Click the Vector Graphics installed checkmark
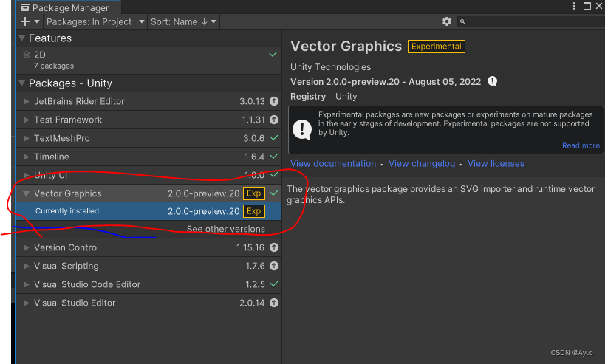Viewport: 605px width, 364px height. [x=273, y=193]
